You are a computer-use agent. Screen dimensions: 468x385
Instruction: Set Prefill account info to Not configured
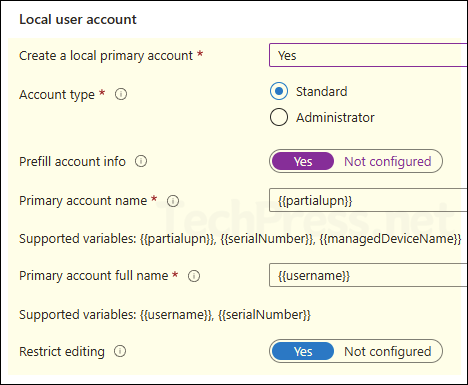(388, 161)
